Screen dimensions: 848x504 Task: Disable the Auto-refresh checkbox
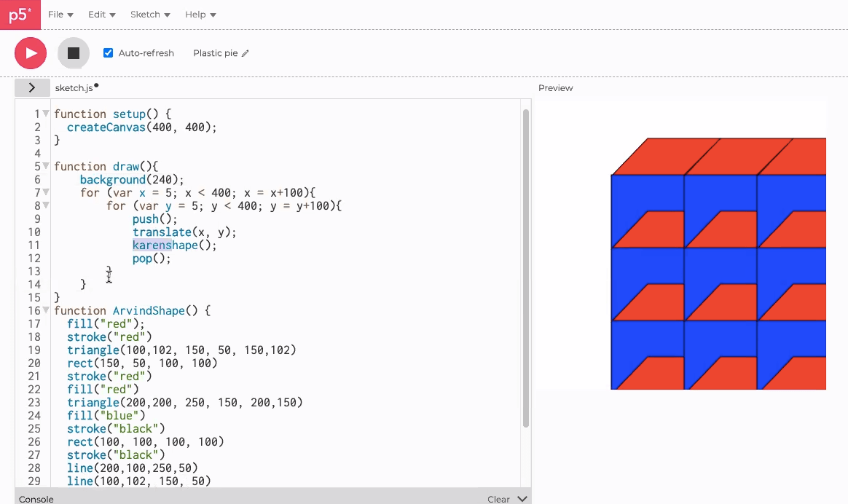pyautogui.click(x=108, y=52)
